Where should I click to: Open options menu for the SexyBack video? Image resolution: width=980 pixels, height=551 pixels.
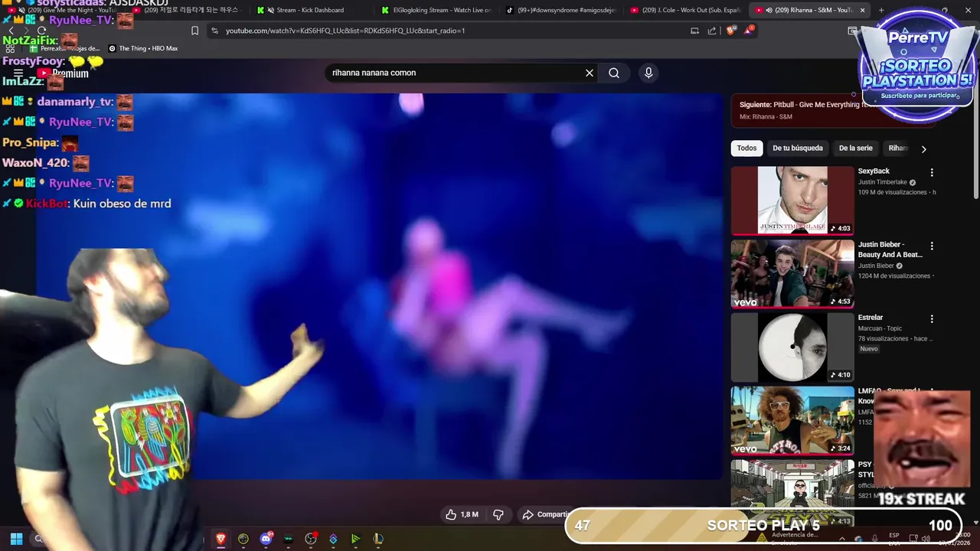point(932,172)
